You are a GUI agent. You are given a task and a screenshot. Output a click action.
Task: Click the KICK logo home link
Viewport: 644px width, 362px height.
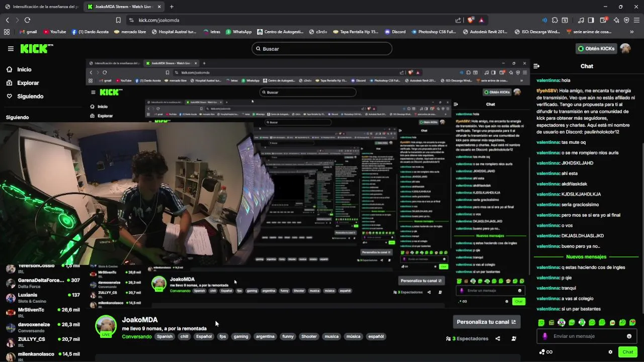[x=36, y=49]
